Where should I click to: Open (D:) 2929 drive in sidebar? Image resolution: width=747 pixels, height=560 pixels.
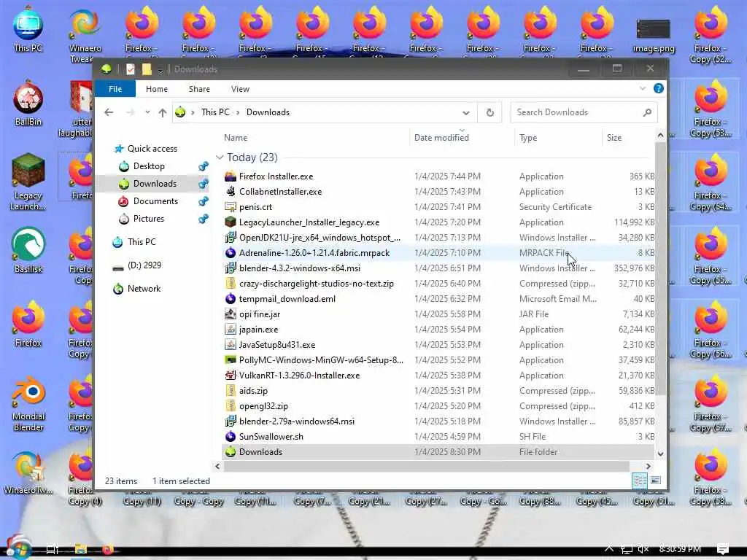[x=144, y=265]
